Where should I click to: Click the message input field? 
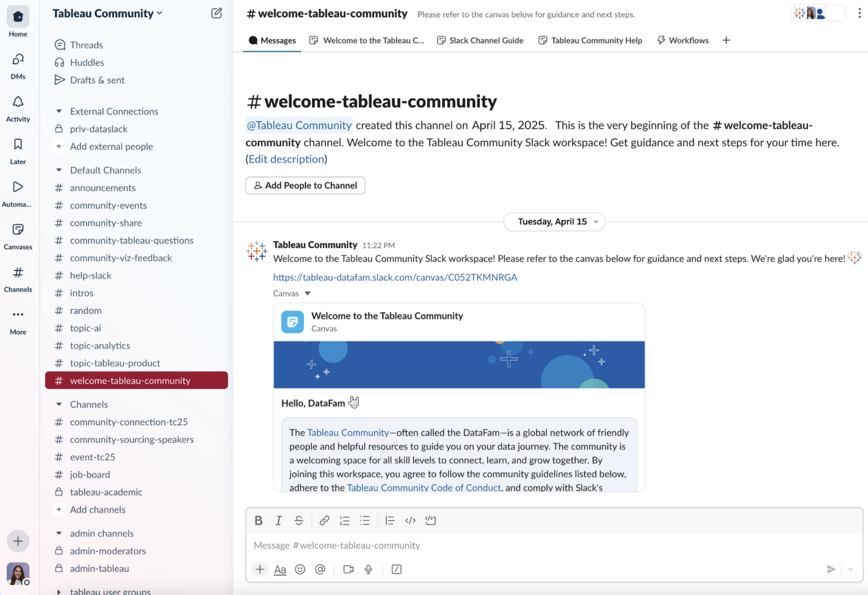pos(523,545)
